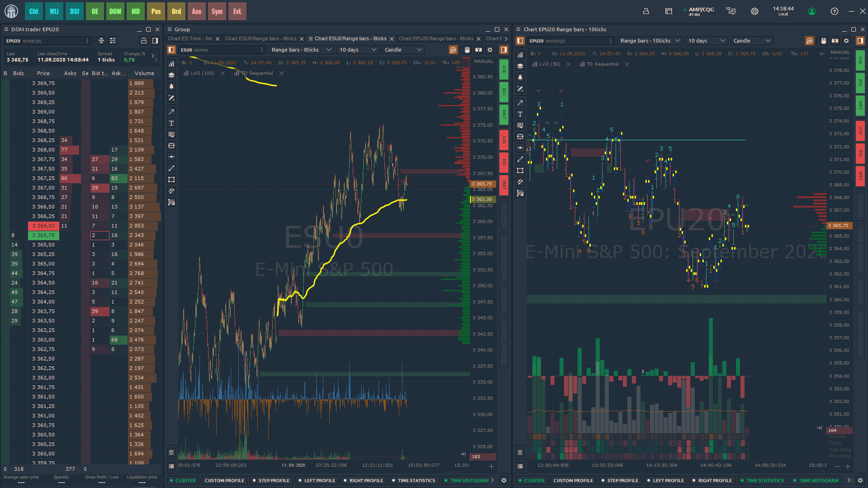This screenshot has height=488, width=868.
Task: Select the alert bell tool in ESU0 chart
Action: pos(171,86)
